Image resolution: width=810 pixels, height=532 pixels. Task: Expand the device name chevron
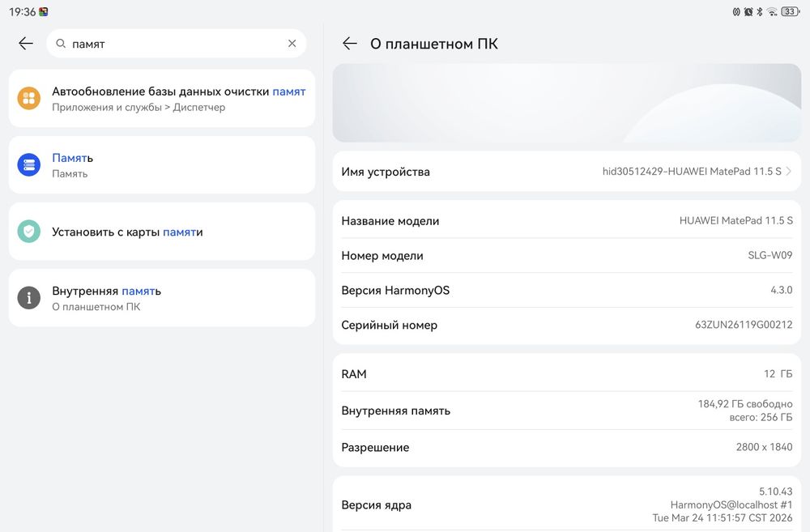click(x=788, y=171)
